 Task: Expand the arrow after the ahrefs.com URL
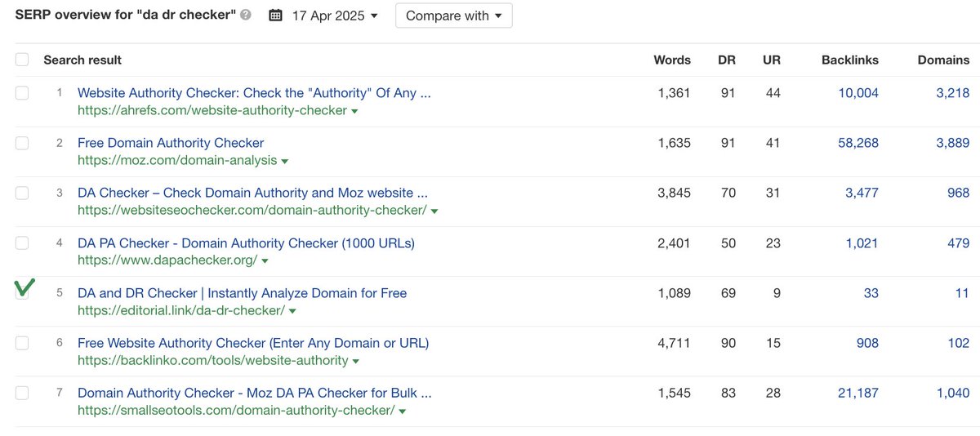354,111
